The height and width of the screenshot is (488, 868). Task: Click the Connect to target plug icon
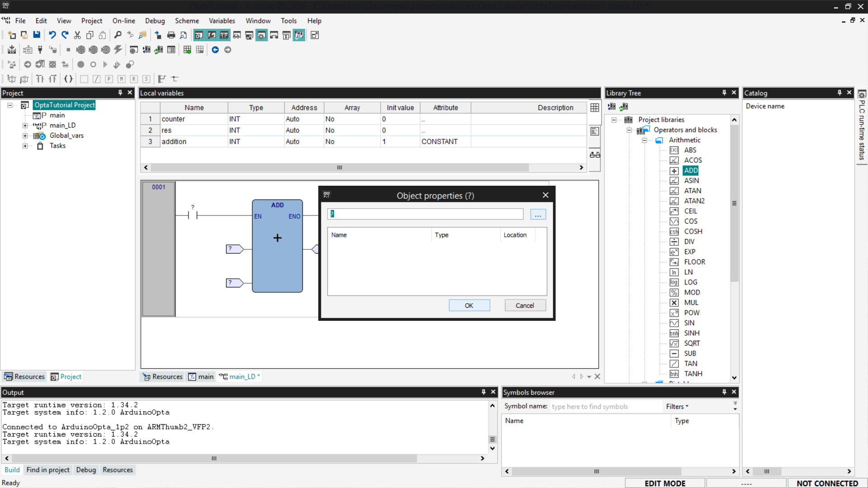coord(40,50)
